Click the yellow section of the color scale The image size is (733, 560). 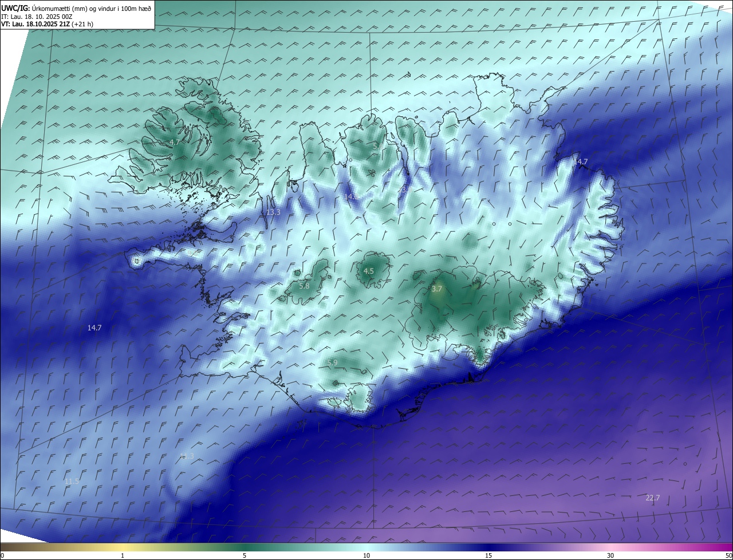123,547
